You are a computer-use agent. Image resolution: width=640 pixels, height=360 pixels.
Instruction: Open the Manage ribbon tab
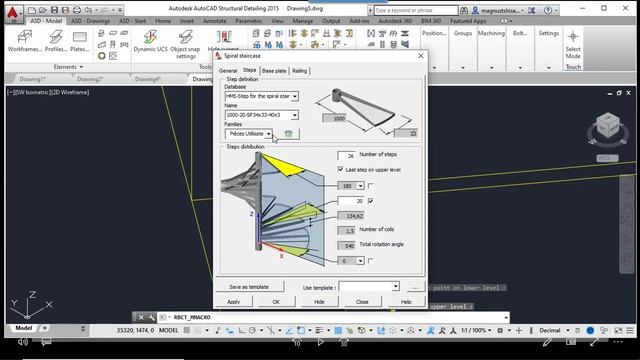303,20
